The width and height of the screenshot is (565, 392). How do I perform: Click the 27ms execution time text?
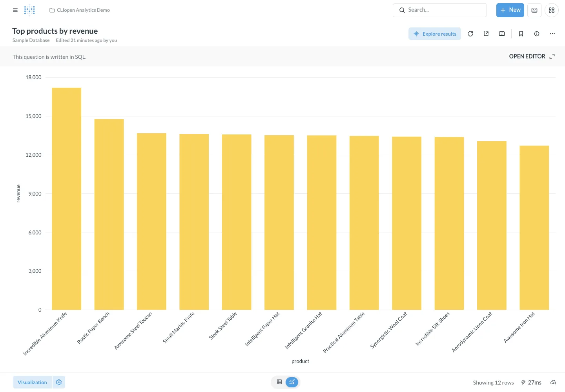tap(534, 383)
